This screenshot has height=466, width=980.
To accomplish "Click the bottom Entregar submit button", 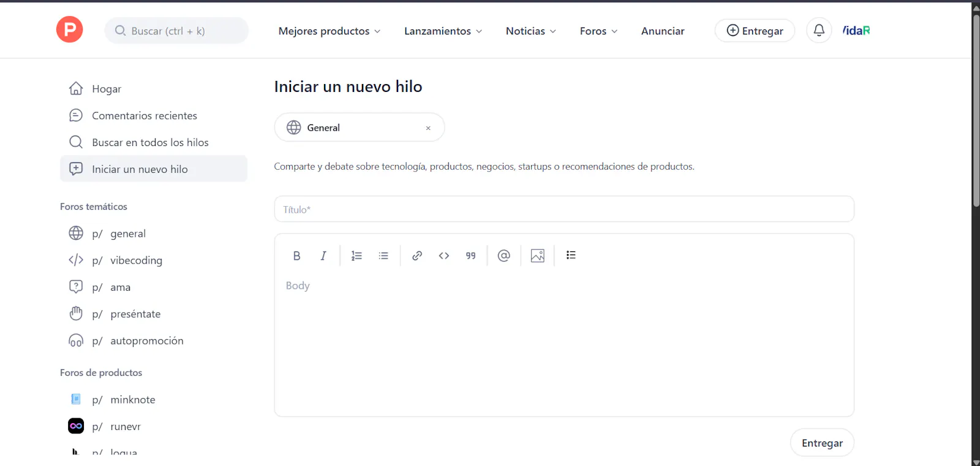I will [822, 443].
